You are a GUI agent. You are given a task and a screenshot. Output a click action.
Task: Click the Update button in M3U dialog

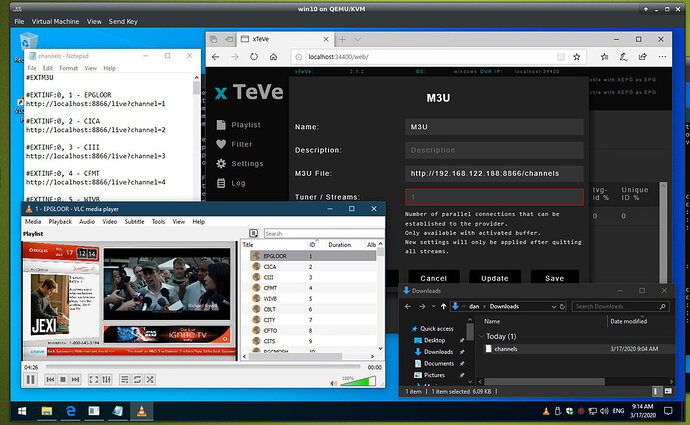click(495, 278)
